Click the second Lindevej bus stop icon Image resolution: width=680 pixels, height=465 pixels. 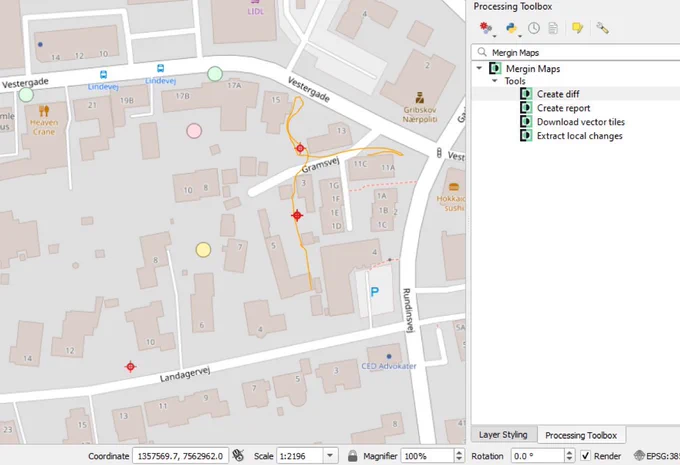(160, 68)
